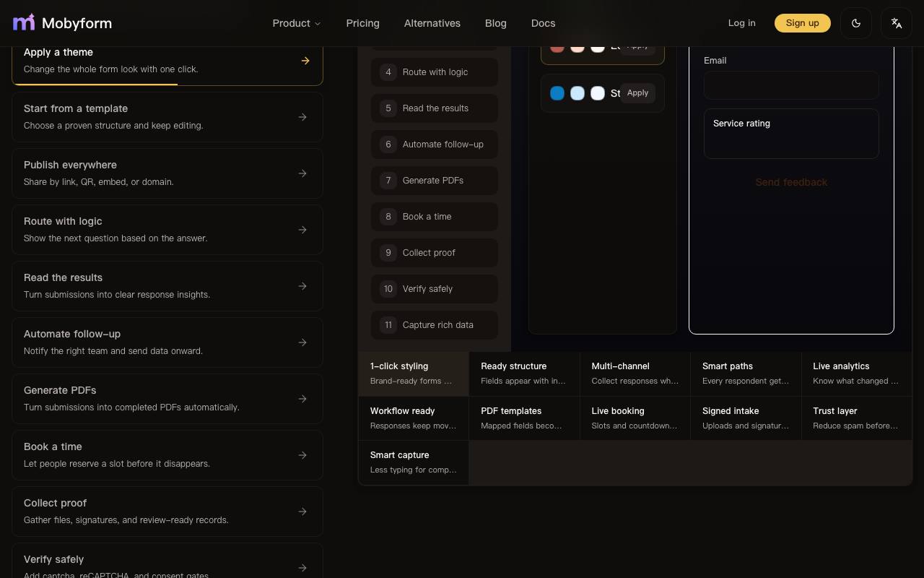Select step 7 Generate PDFs

435,181
